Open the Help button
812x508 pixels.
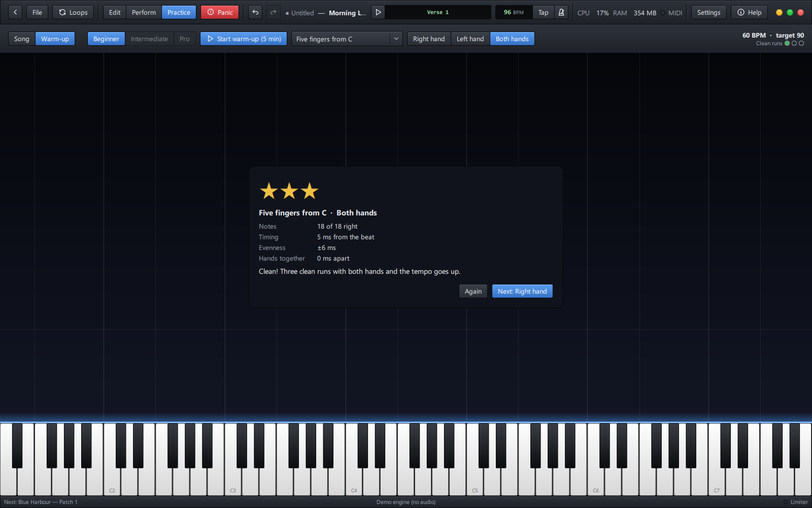(x=750, y=12)
